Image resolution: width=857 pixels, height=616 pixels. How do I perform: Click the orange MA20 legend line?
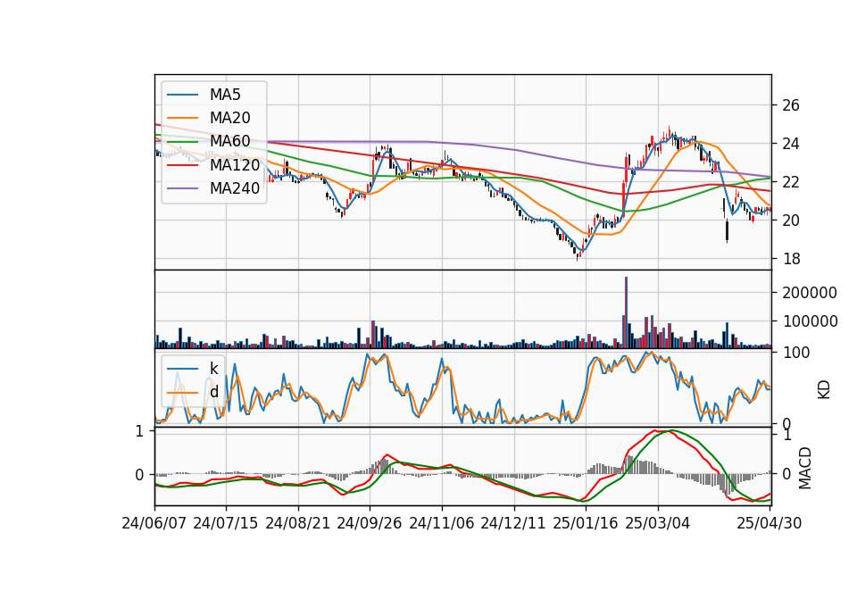point(182,118)
